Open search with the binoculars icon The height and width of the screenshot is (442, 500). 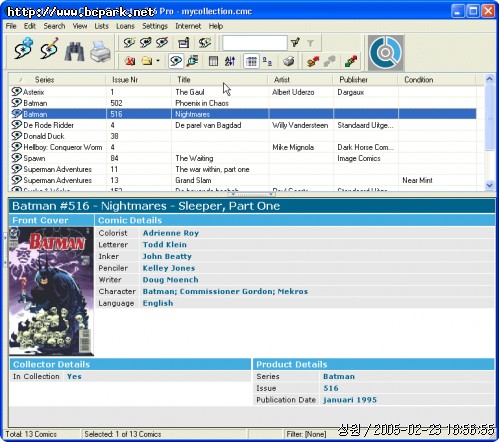(75, 51)
